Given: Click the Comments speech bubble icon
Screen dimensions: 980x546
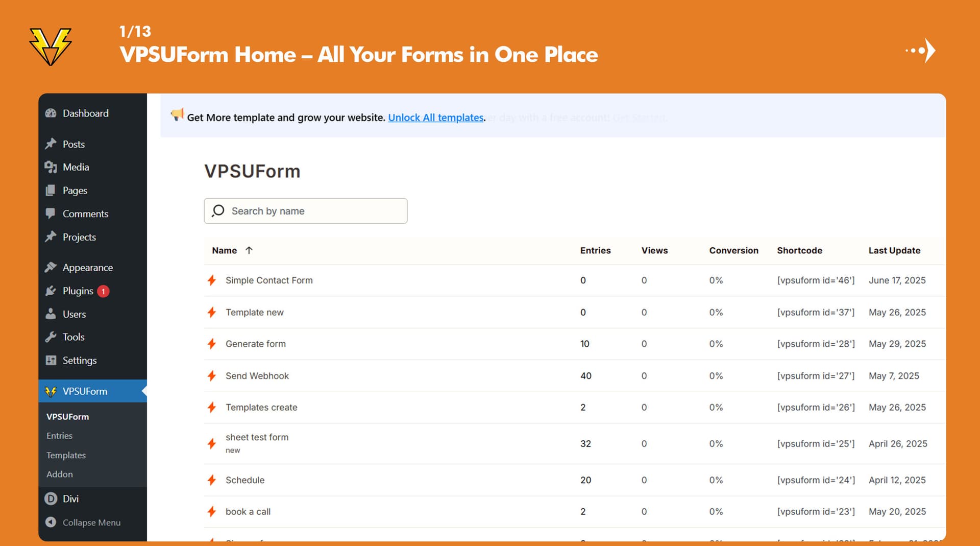Looking at the screenshot, I should (51, 213).
